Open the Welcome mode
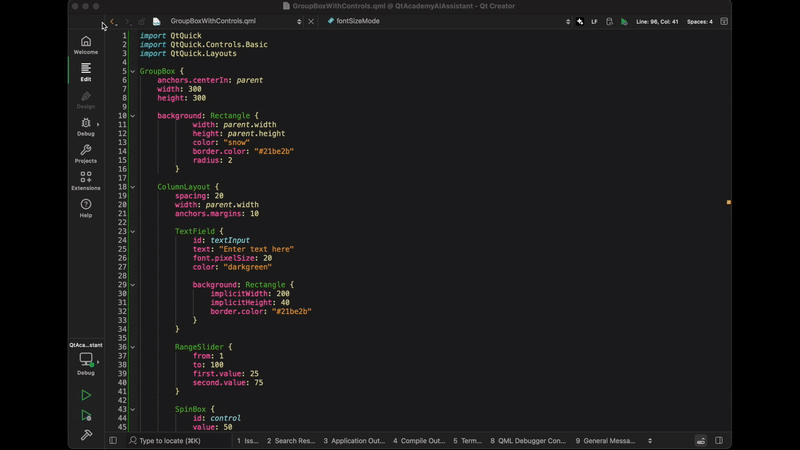Screen dimensions: 800x450 tap(85, 45)
